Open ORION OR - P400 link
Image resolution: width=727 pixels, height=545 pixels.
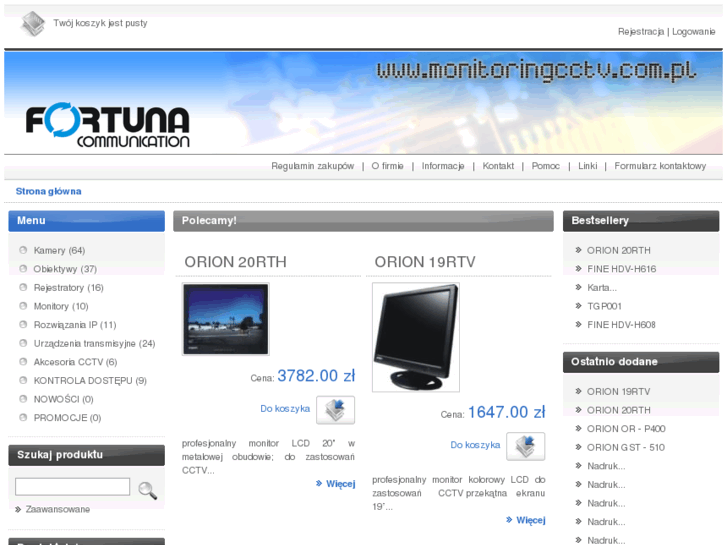point(626,429)
